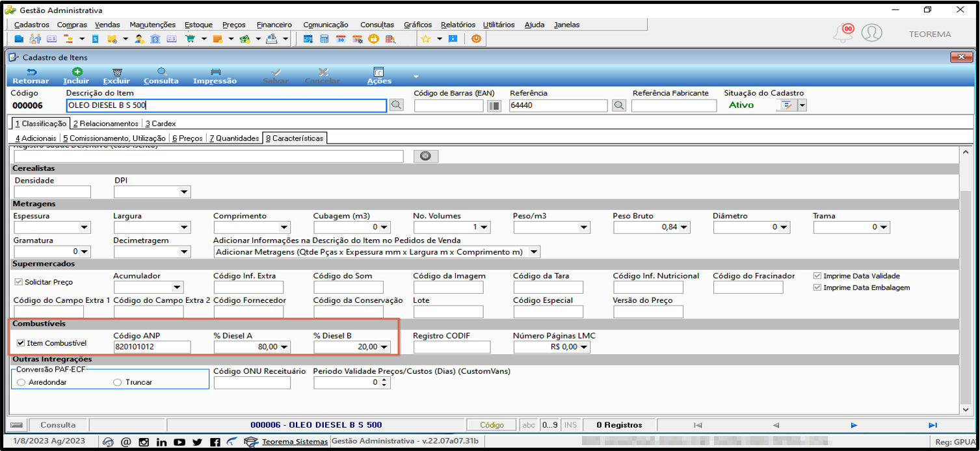Open the Teorema Sistemas link
This screenshot has height=451, width=980.
295,442
